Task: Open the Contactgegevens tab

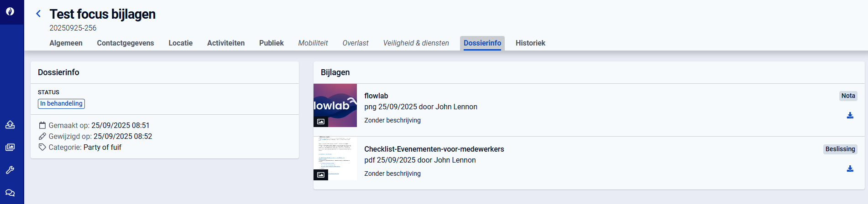Action: coord(125,43)
